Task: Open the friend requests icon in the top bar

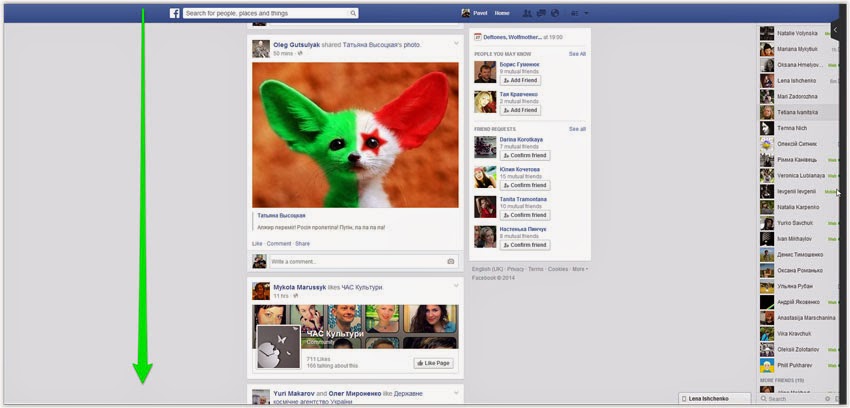Action: tap(526, 13)
